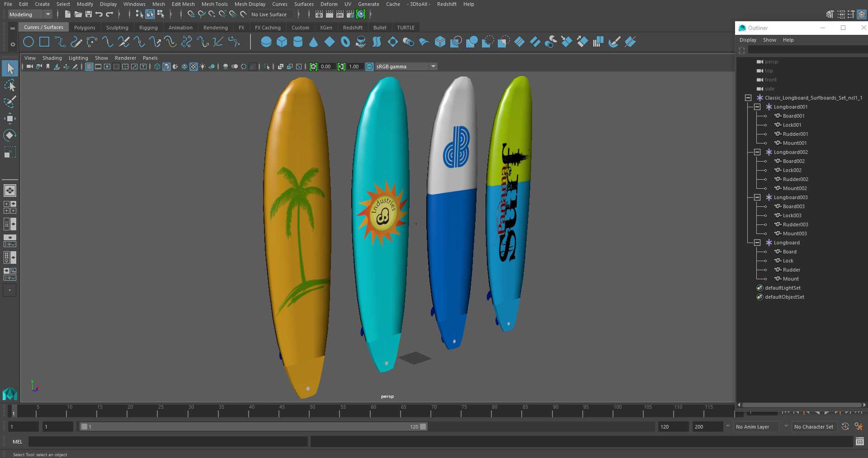Activate the Move tool in toolbox
This screenshot has width=868, height=458.
tap(10, 119)
